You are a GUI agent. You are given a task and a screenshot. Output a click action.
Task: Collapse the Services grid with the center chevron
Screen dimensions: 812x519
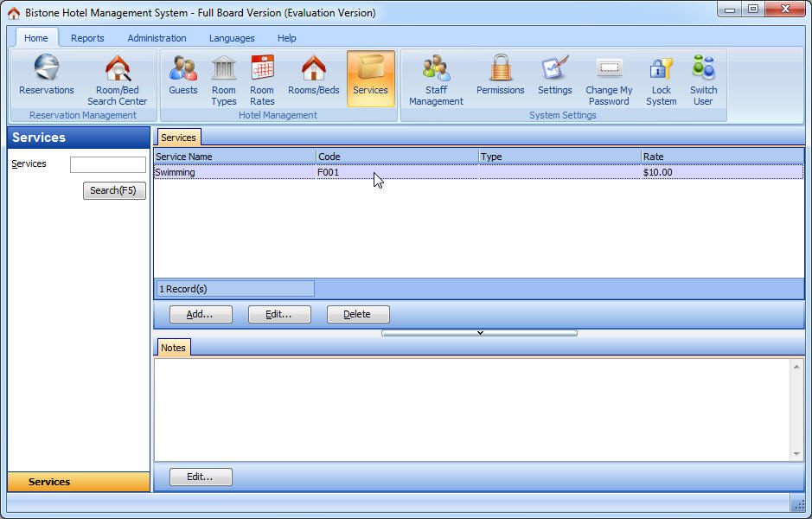[479, 332]
